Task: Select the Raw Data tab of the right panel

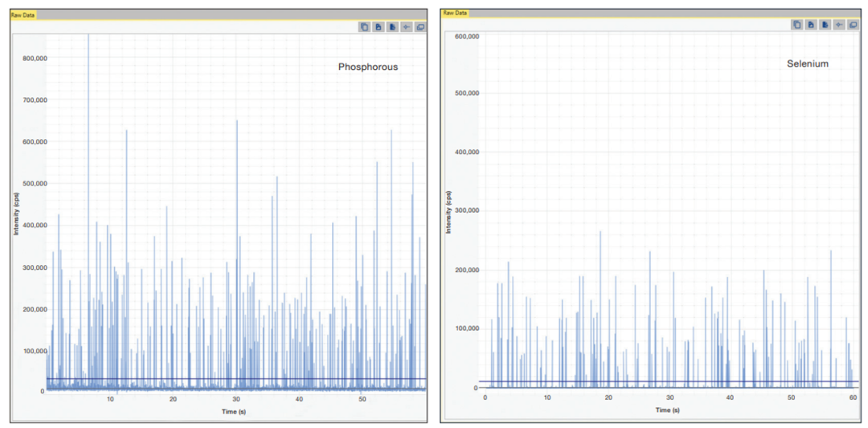Action: [455, 13]
